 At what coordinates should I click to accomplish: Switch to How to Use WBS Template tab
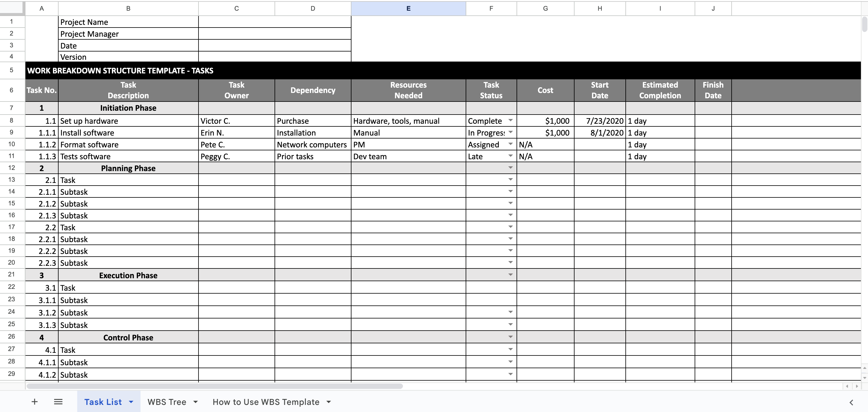click(266, 402)
